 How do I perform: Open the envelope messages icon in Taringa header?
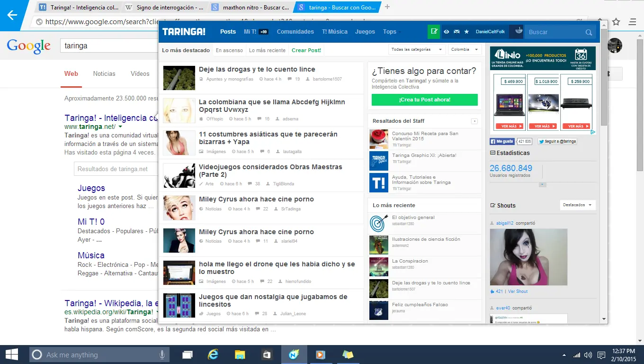click(456, 32)
